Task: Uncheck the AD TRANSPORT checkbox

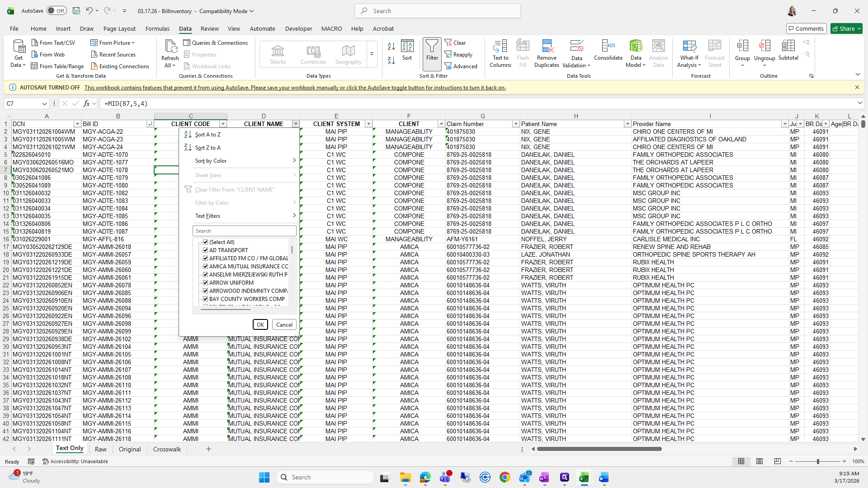Action: (x=206, y=250)
